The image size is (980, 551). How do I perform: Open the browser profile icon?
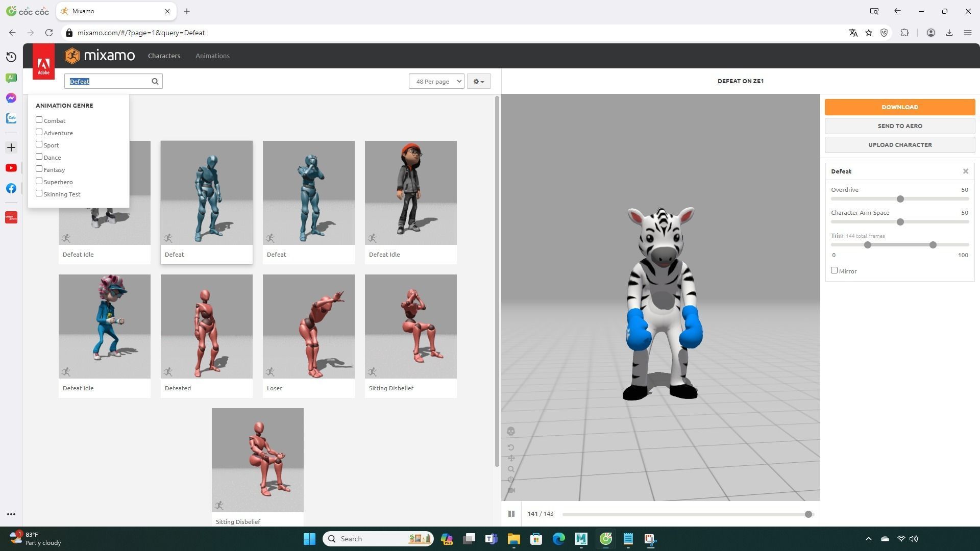click(x=931, y=33)
